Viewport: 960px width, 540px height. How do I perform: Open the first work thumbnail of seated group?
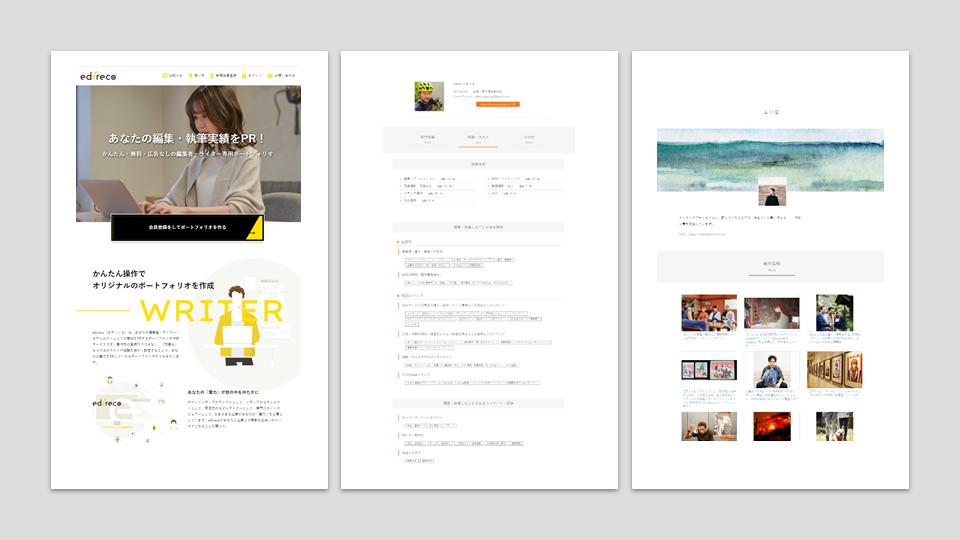708,313
